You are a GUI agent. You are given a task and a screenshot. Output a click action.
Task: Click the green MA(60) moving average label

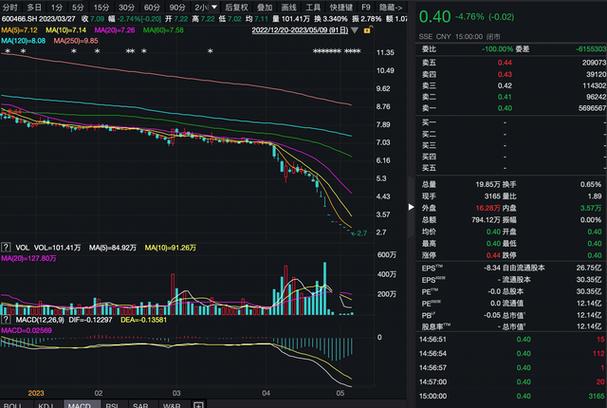[x=163, y=30]
